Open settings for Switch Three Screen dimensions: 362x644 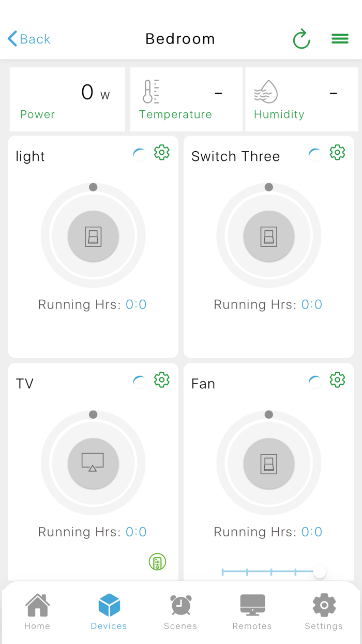337,152
